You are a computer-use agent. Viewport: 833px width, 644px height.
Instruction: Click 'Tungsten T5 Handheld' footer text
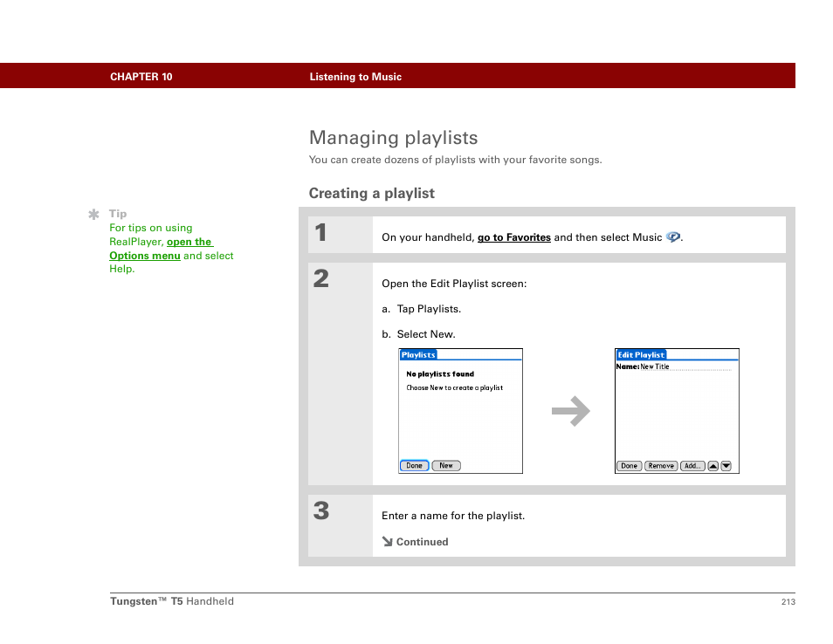(x=172, y=601)
